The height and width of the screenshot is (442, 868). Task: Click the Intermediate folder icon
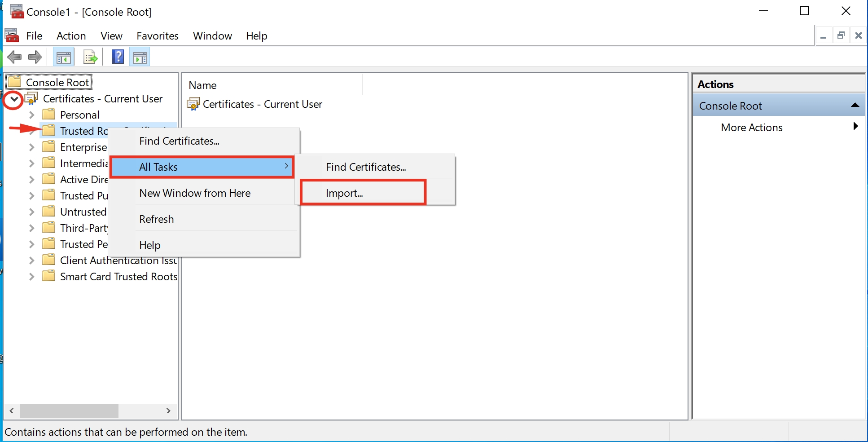point(48,163)
